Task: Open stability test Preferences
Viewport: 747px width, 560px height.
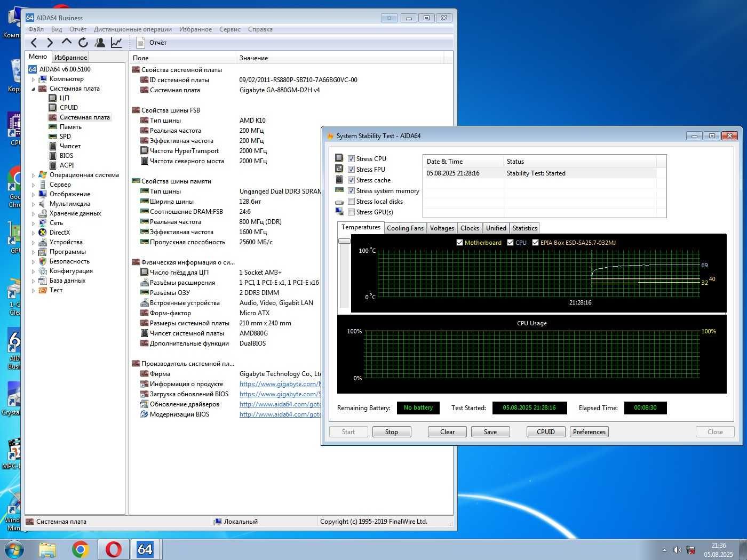Action: (x=589, y=432)
